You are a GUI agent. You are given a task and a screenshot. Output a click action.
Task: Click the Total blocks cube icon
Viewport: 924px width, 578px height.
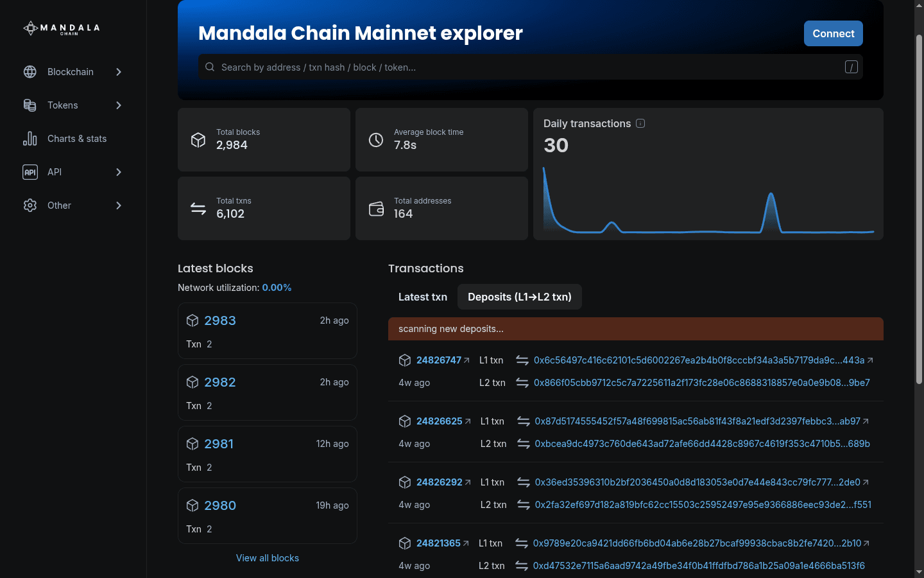pos(198,139)
